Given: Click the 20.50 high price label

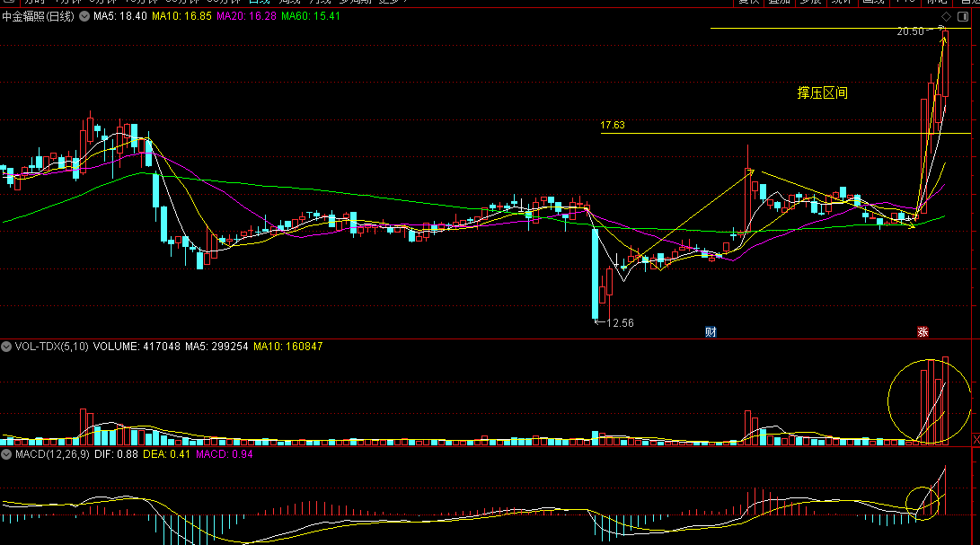Looking at the screenshot, I should pos(910,31).
